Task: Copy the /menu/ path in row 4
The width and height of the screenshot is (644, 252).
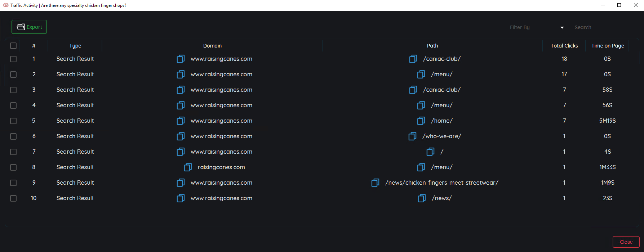Action: pyautogui.click(x=421, y=105)
